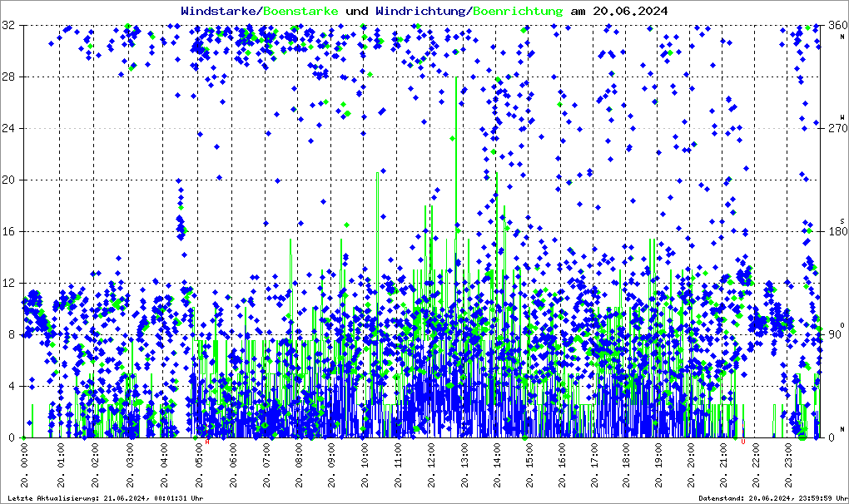Click the 'Windrichtung' word in the title
Image resolution: width=849 pixels, height=504 pixels.
(421, 11)
